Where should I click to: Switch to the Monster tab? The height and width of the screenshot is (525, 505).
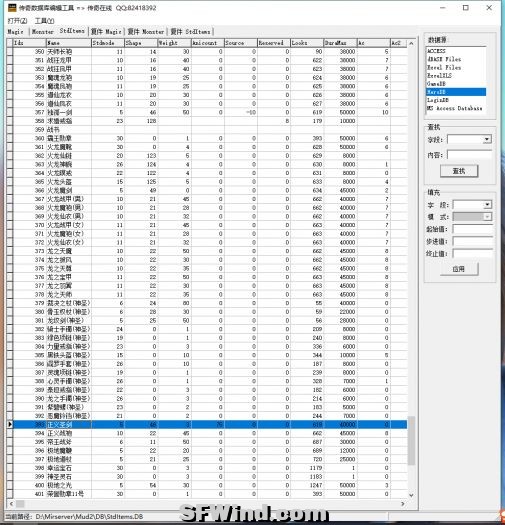(43, 31)
